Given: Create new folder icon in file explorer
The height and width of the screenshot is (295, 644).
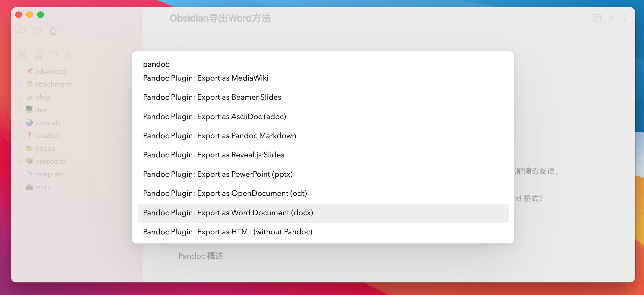Looking at the screenshot, I should [54, 54].
